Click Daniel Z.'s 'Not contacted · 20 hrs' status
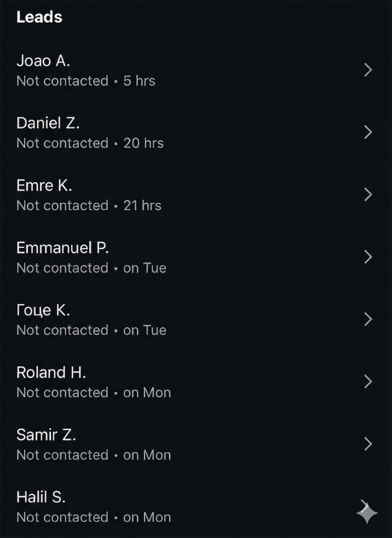This screenshot has height=538, width=392. click(90, 143)
